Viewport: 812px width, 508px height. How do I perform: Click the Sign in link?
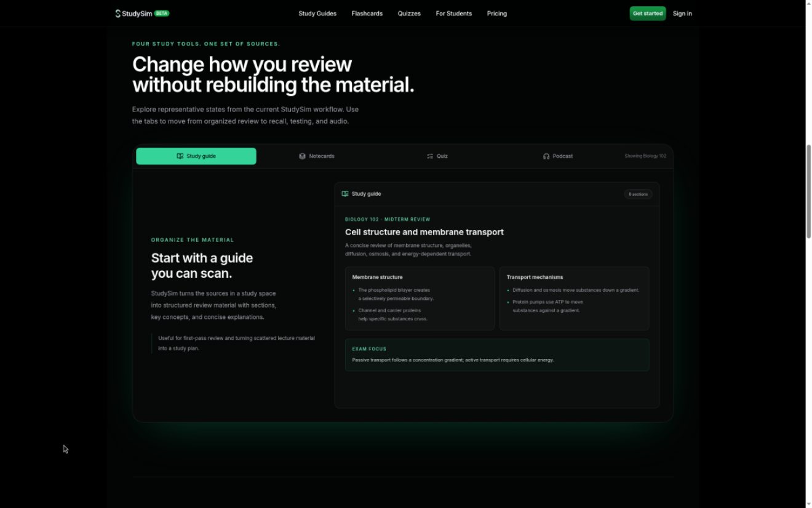(682, 14)
